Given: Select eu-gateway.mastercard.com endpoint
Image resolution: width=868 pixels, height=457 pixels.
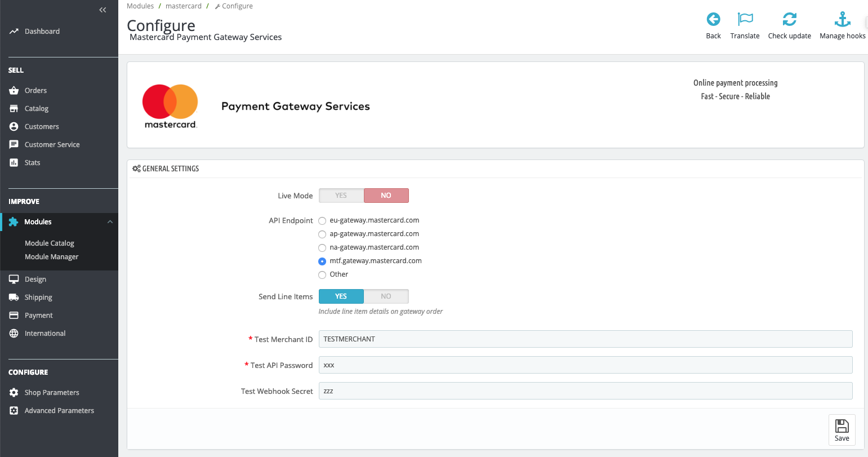Looking at the screenshot, I should pos(322,221).
